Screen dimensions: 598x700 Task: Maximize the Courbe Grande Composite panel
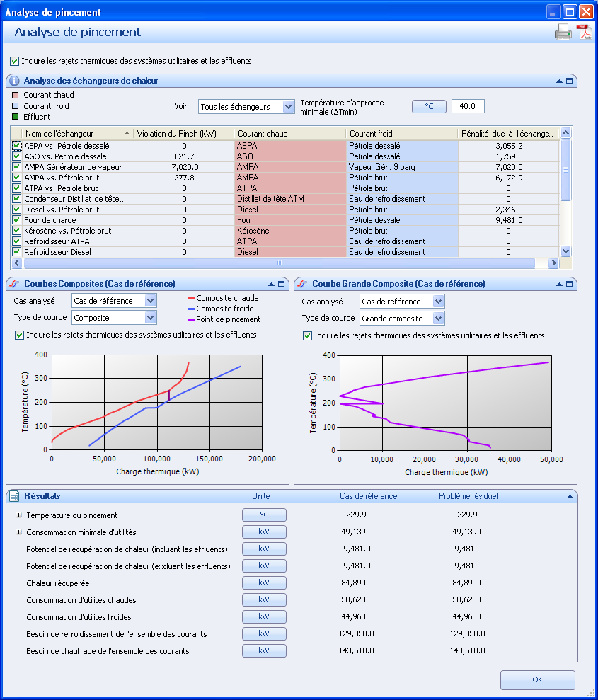coord(569,284)
